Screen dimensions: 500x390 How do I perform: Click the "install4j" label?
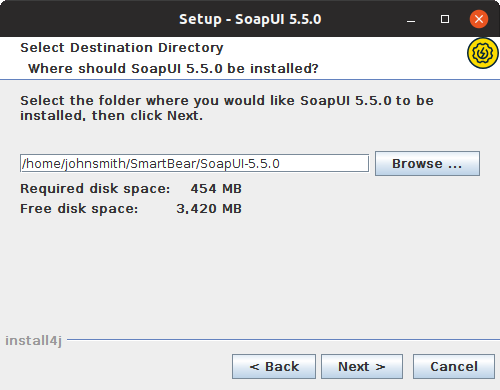[33, 341]
